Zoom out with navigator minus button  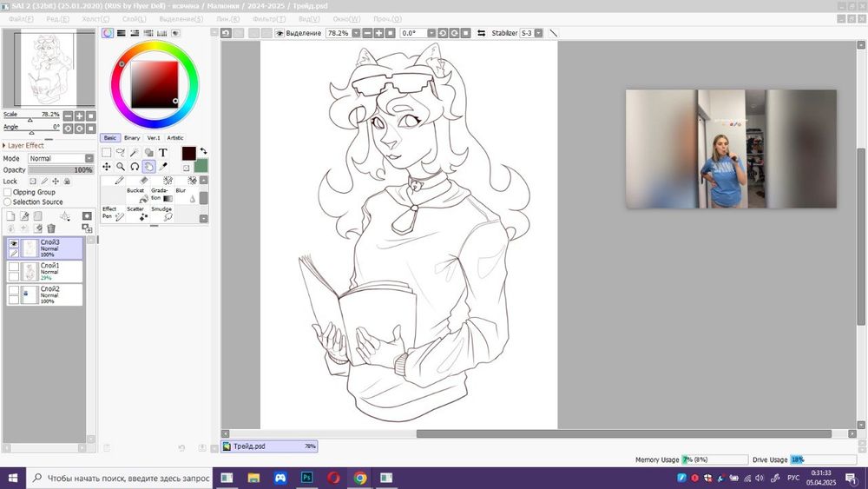68,116
